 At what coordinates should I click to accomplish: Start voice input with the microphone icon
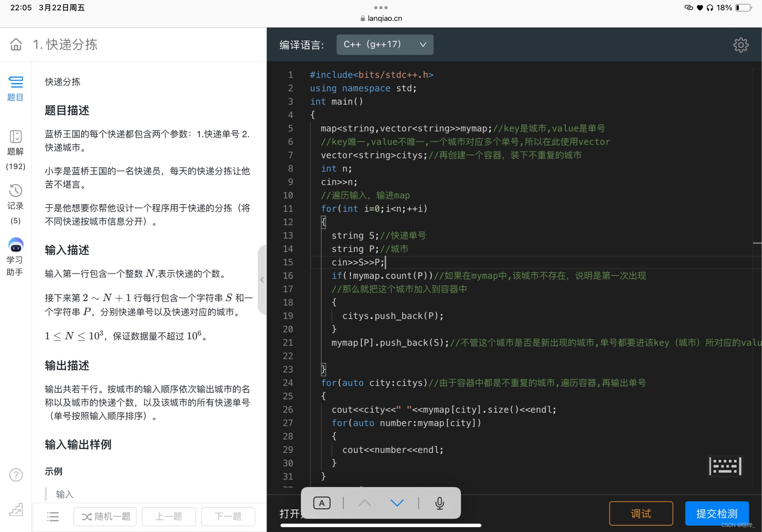coord(439,503)
